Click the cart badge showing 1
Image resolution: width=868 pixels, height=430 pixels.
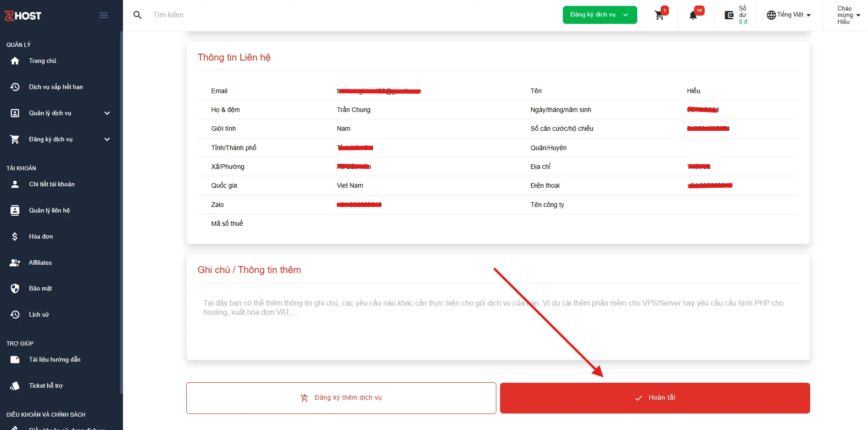tap(665, 10)
